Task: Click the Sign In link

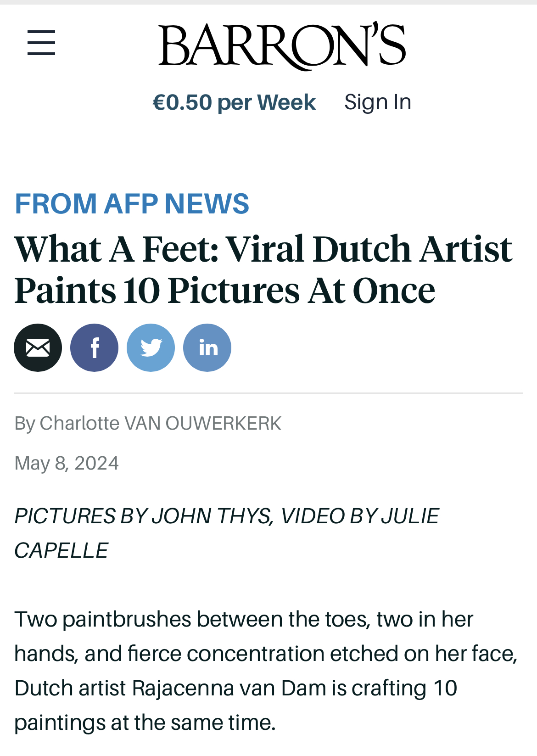Action: (x=378, y=102)
